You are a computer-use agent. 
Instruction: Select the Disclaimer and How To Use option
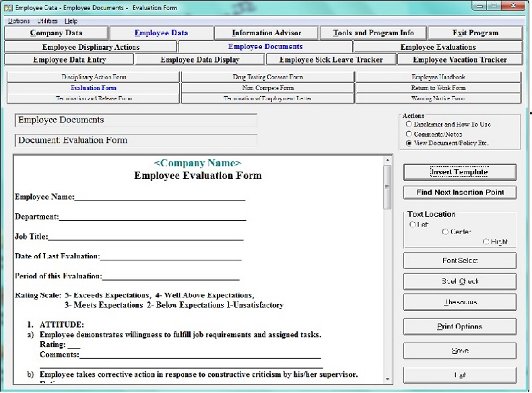pyautogui.click(x=409, y=124)
